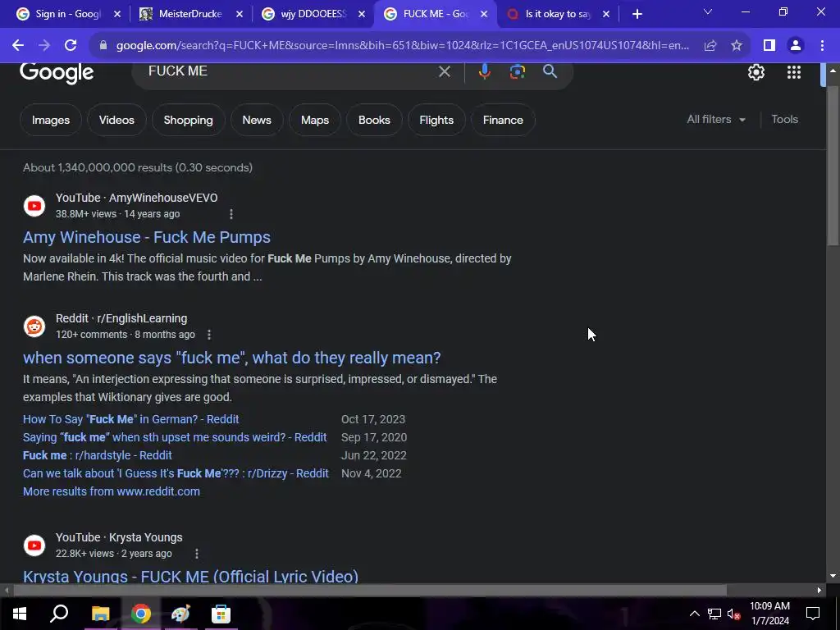Image resolution: width=840 pixels, height=630 pixels.
Task: Click inside the Google search input field
Action: click(x=290, y=71)
